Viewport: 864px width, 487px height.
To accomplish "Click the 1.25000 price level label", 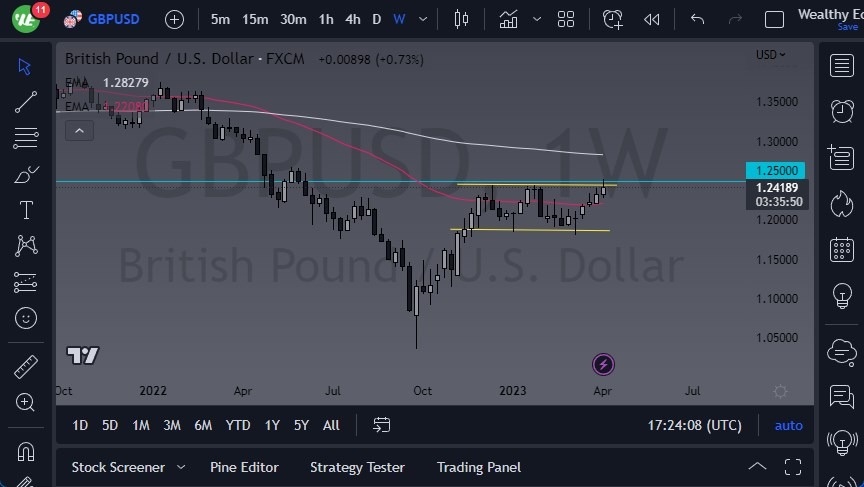I will [x=777, y=170].
